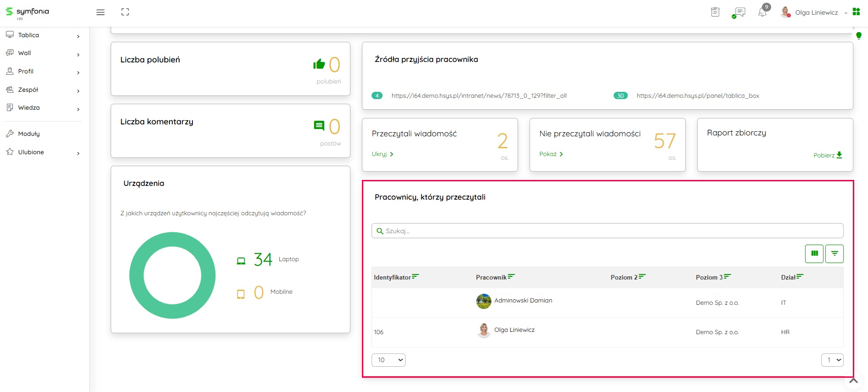Click the Szukaj search field
Viewport: 868px width, 392px height.
607,231
